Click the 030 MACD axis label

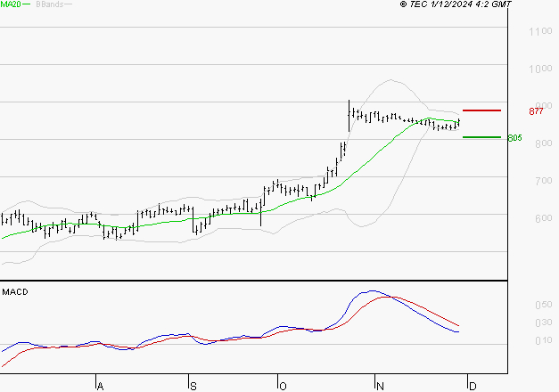coord(544,323)
